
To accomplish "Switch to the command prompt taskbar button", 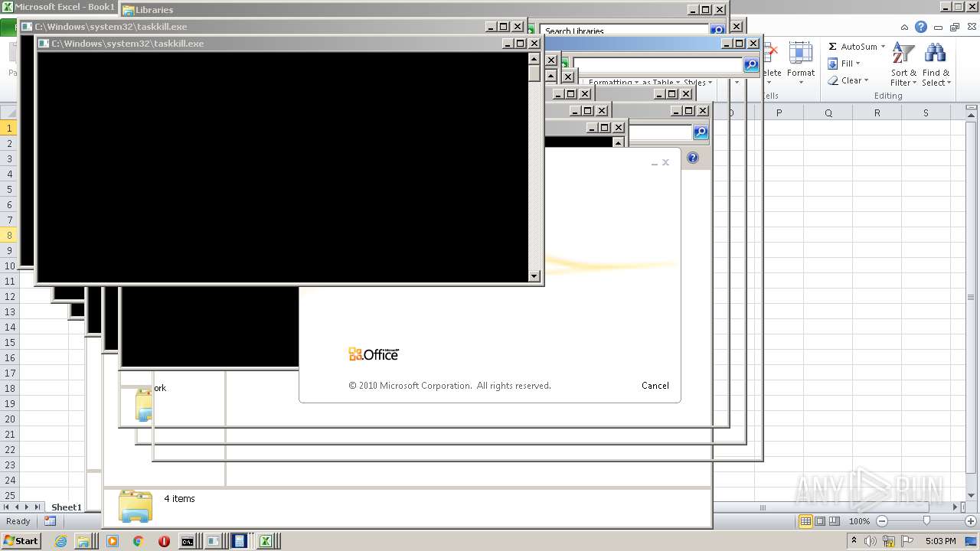I will coord(188,541).
